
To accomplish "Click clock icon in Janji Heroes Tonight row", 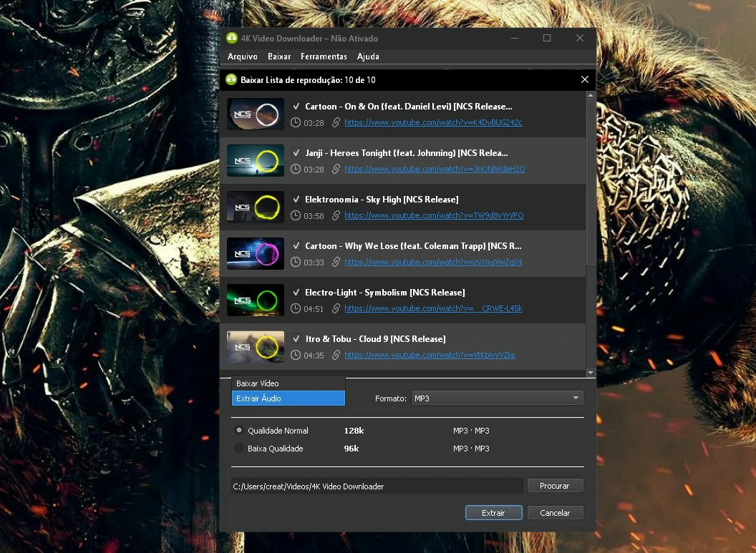I will pos(296,169).
